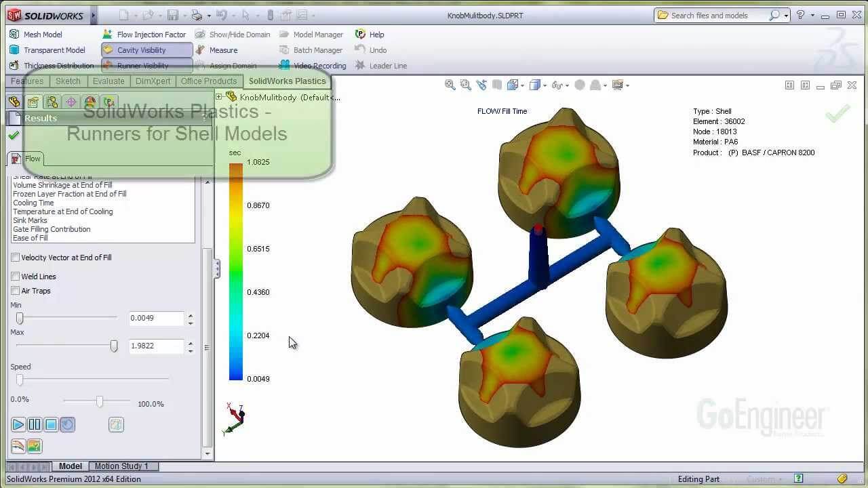Image resolution: width=868 pixels, height=488 pixels.
Task: Click the Measure tool
Action: (x=216, y=50)
